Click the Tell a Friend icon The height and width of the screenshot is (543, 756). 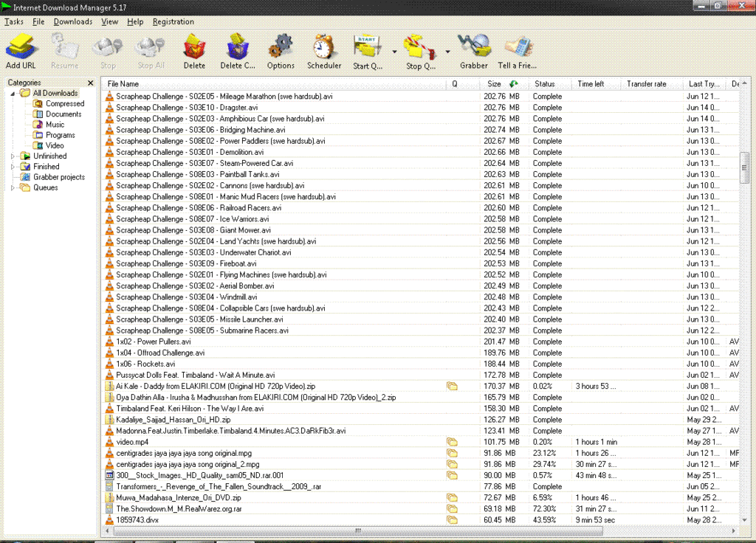[x=518, y=51]
